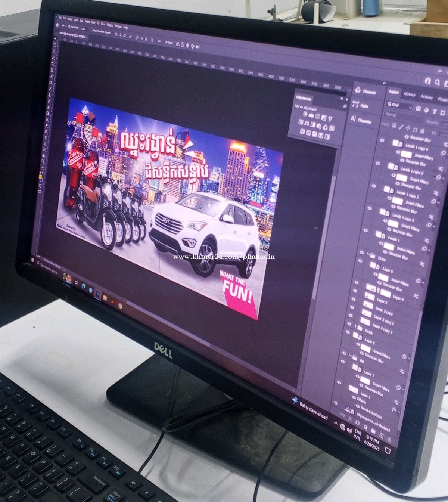Click the delete layer trash icon

tap(389, 440)
